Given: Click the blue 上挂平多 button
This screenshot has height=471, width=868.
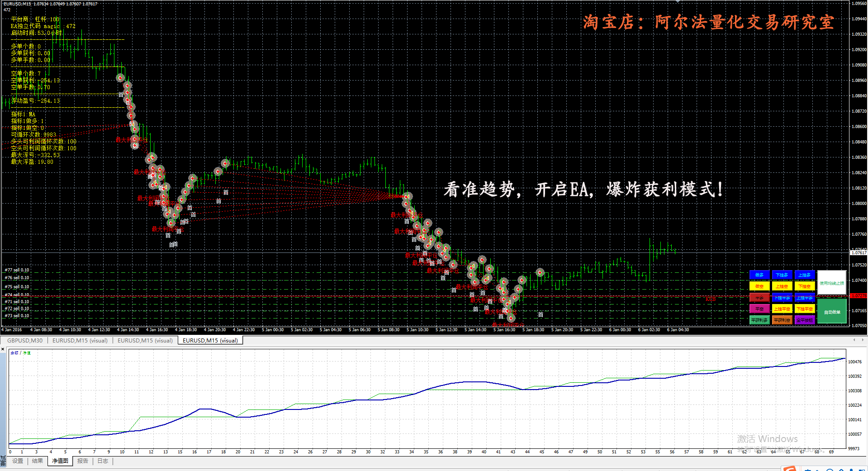Looking at the screenshot, I should point(805,297).
